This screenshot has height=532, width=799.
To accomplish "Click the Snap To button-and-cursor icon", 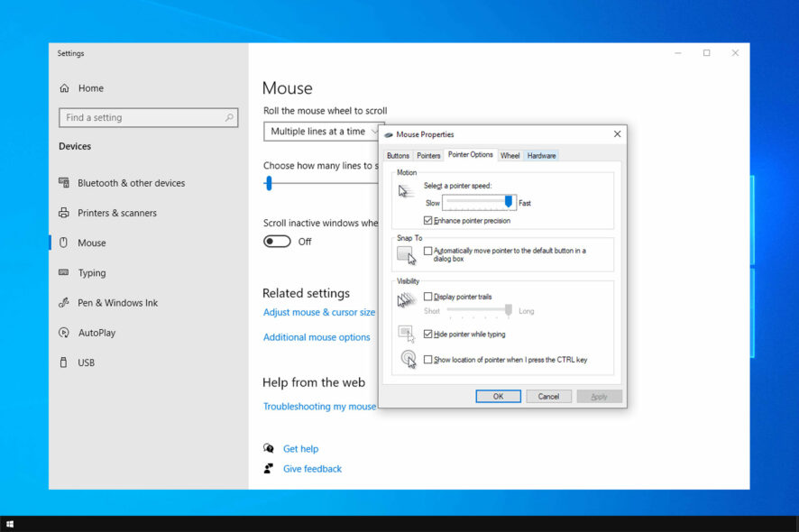I will [407, 255].
